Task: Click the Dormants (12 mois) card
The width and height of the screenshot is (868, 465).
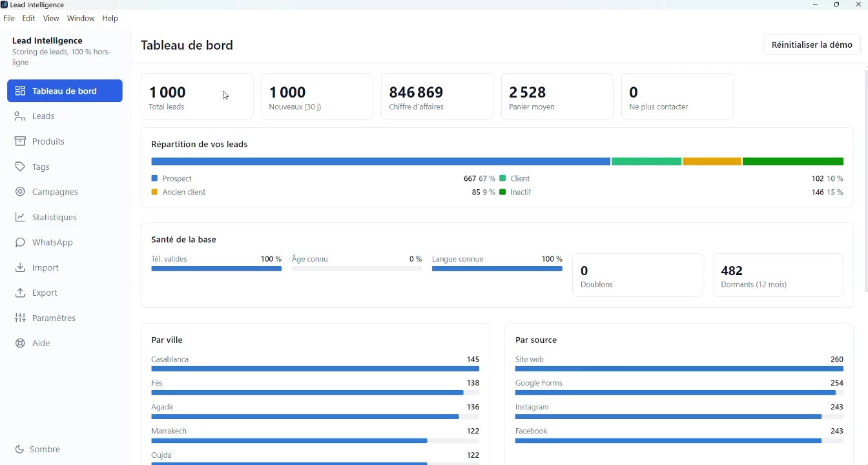Action: 778,275
